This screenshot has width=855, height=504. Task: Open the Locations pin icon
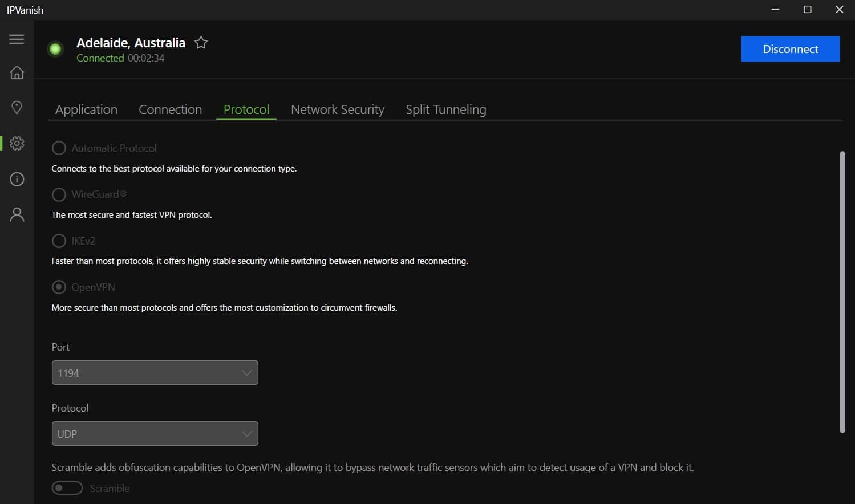coord(17,107)
